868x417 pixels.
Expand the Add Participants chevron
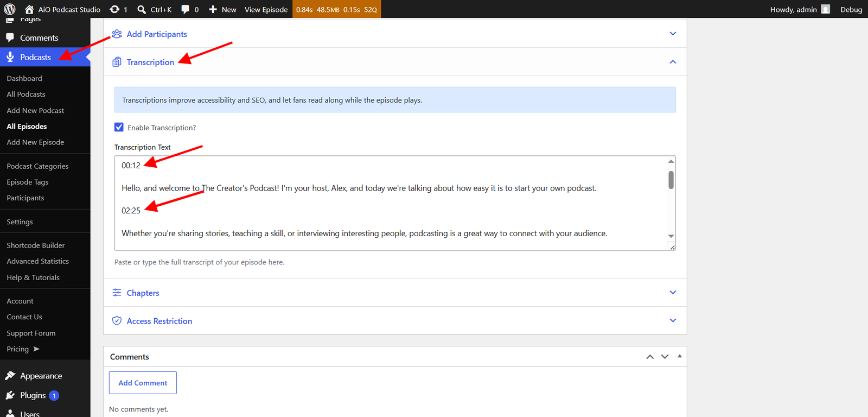point(673,34)
